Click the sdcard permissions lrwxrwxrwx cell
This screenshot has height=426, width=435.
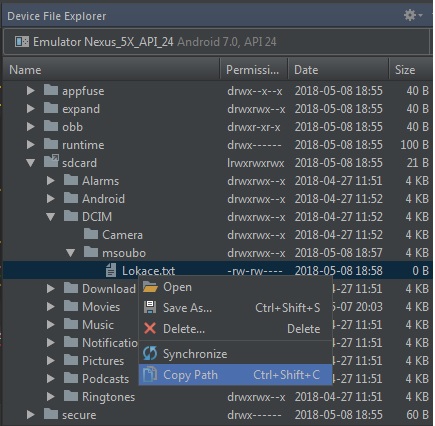tap(256, 163)
